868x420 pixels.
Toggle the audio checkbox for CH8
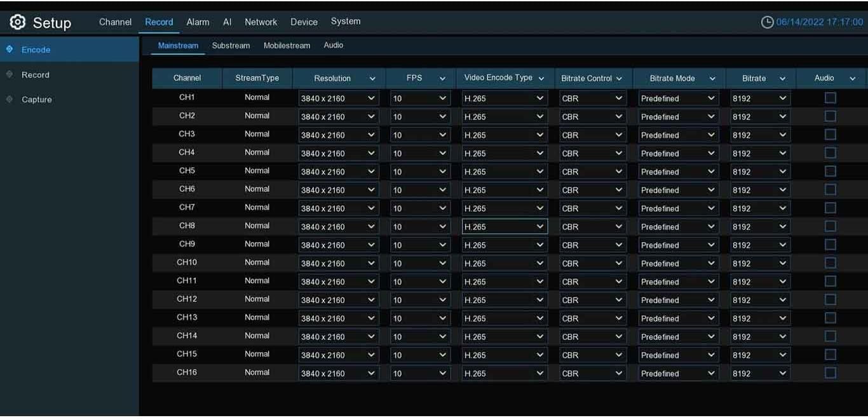830,226
